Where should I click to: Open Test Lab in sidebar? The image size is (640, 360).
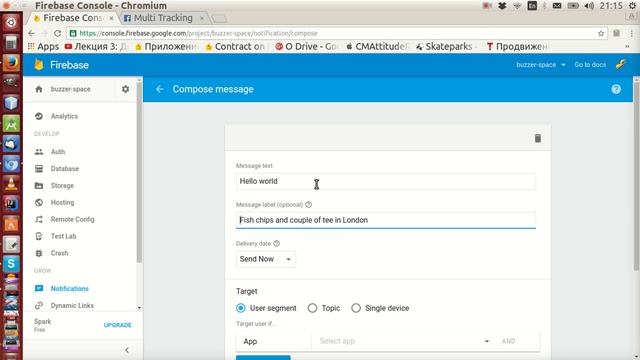(x=63, y=236)
